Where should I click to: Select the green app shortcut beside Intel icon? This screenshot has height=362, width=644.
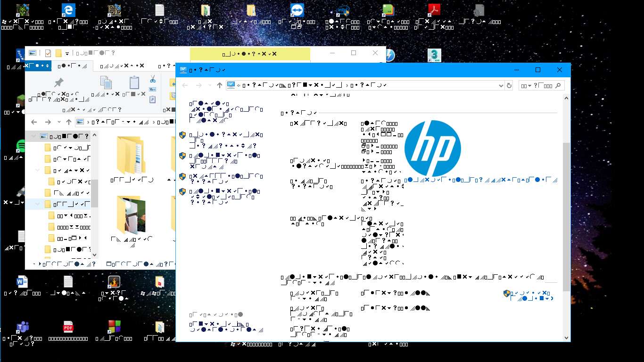click(388, 10)
